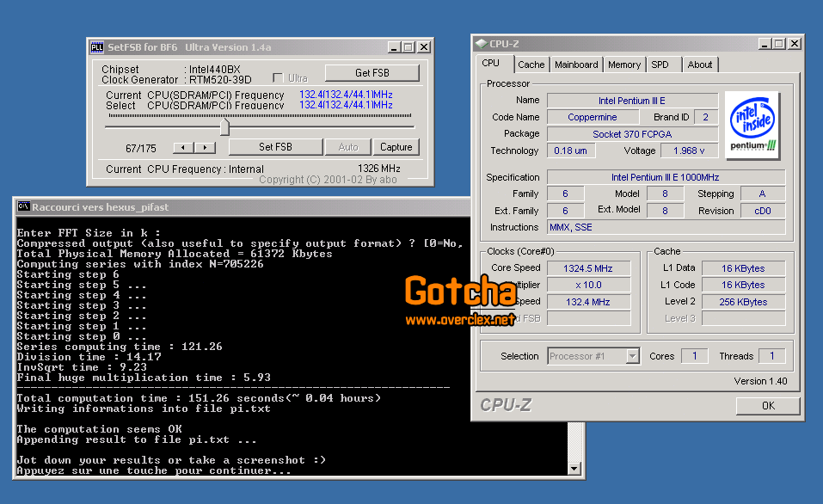Minimize the CPU-Z window
Image resolution: width=823 pixels, height=504 pixels.
pos(765,44)
